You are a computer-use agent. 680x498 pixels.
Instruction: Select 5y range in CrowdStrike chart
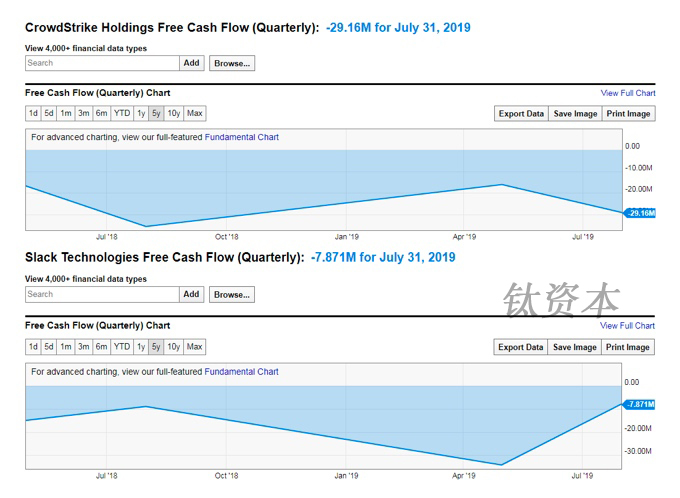tap(156, 114)
